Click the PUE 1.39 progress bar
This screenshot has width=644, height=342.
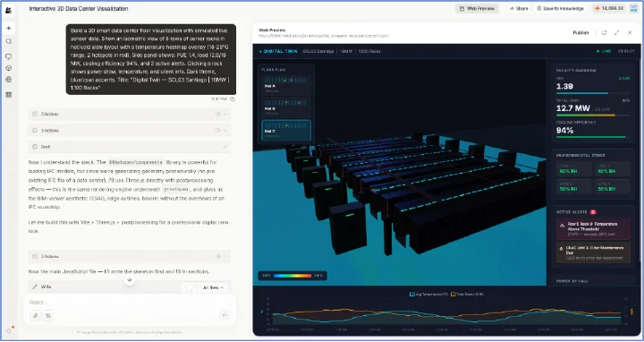tap(593, 93)
